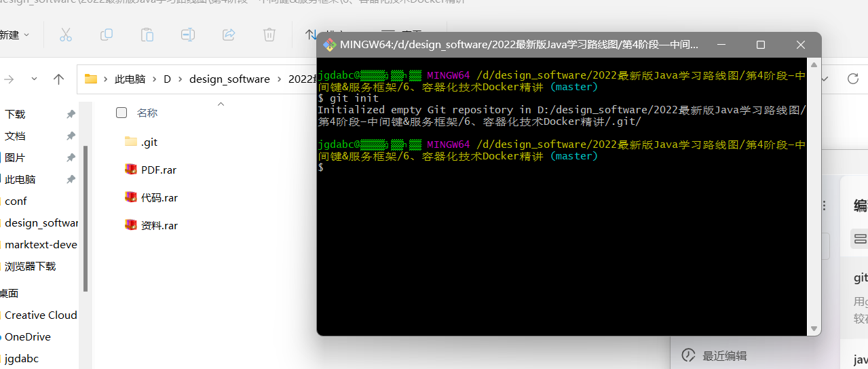Viewport: 868px width, 369px height.
Task: Click the Delete trash icon in Explorer toolbar
Action: (269, 35)
